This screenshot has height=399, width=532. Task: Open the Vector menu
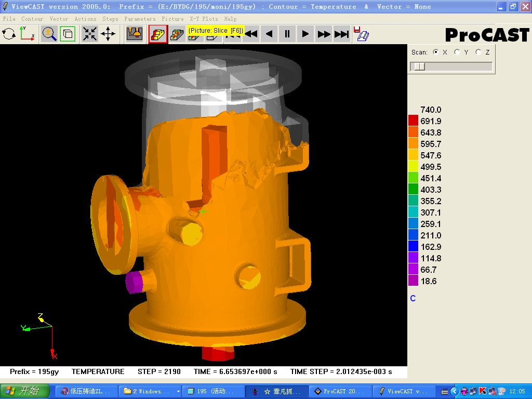[59, 19]
